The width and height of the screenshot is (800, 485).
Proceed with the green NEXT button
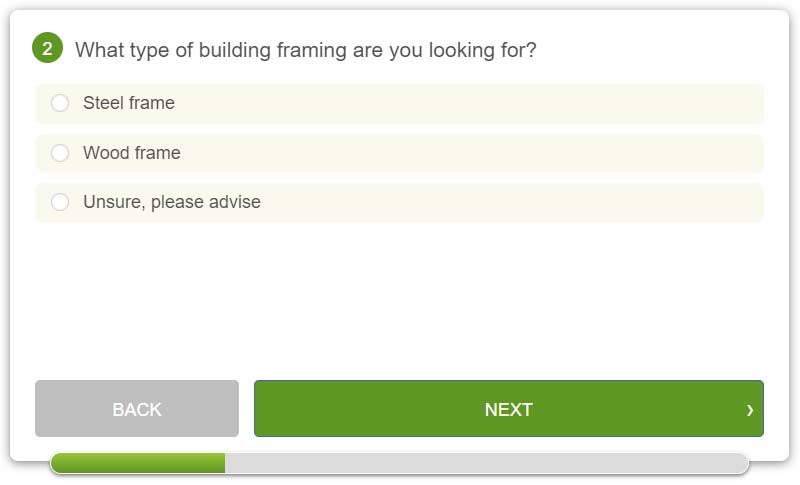pos(509,409)
